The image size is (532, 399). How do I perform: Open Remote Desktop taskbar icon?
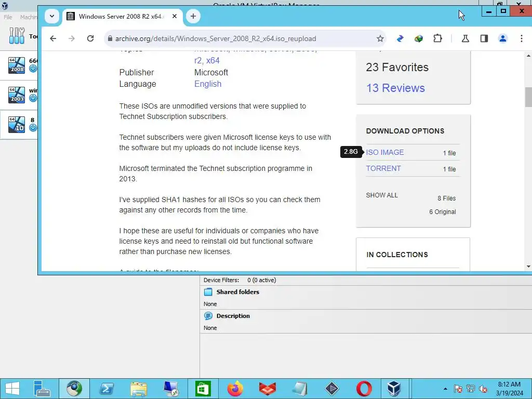pos(170,389)
